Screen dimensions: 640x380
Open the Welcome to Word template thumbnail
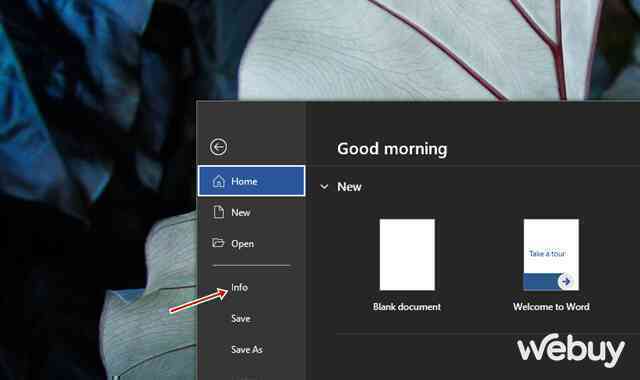551,255
